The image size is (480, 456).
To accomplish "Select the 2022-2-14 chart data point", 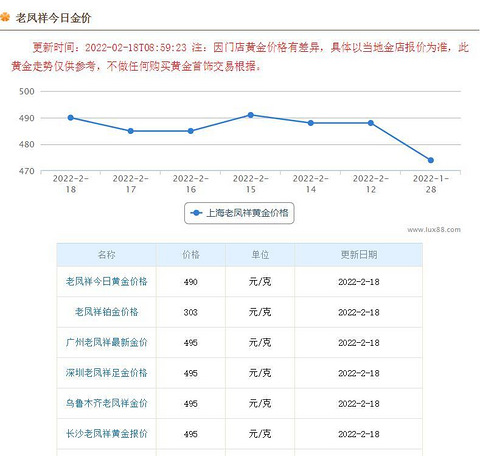I will coord(311,123).
